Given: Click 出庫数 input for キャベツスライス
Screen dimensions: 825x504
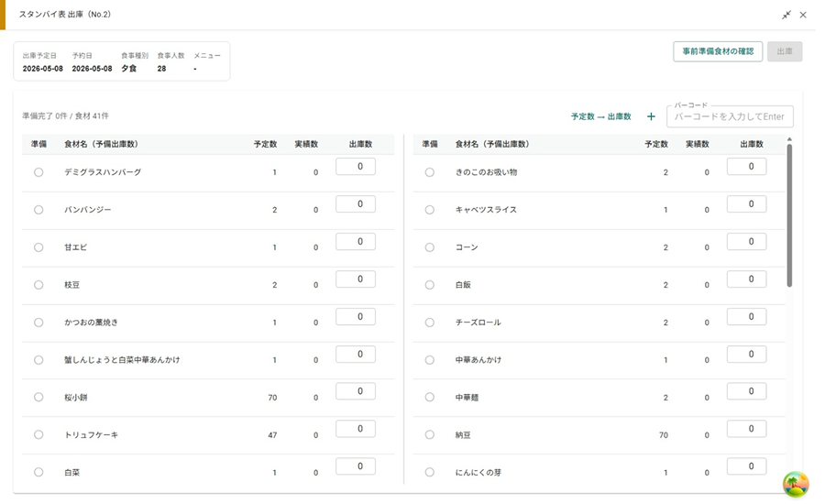Looking at the screenshot, I should point(746,204).
